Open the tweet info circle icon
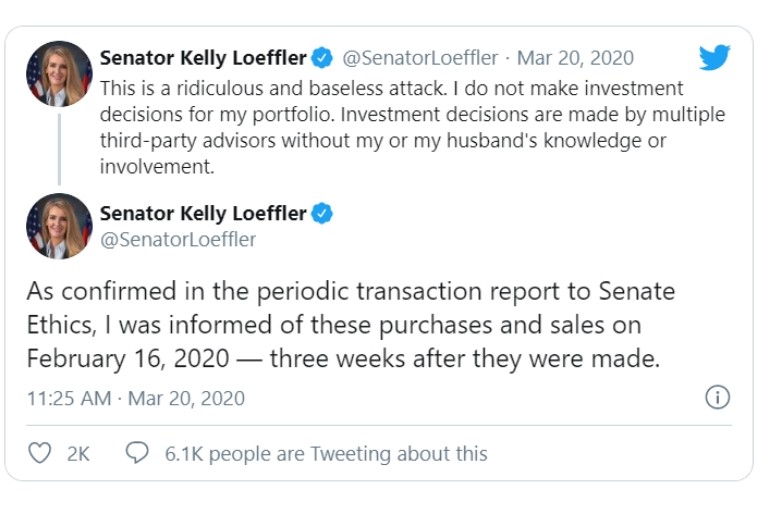 717,397
